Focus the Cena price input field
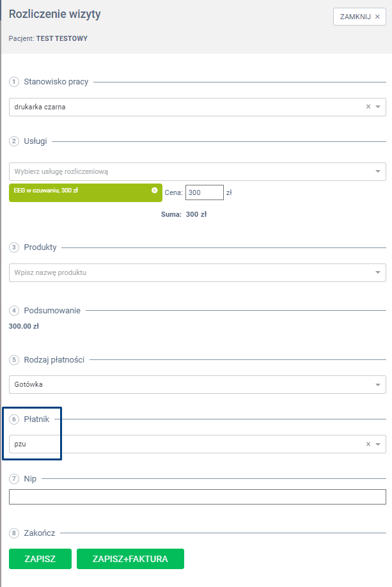The image size is (392, 587). pos(205,192)
